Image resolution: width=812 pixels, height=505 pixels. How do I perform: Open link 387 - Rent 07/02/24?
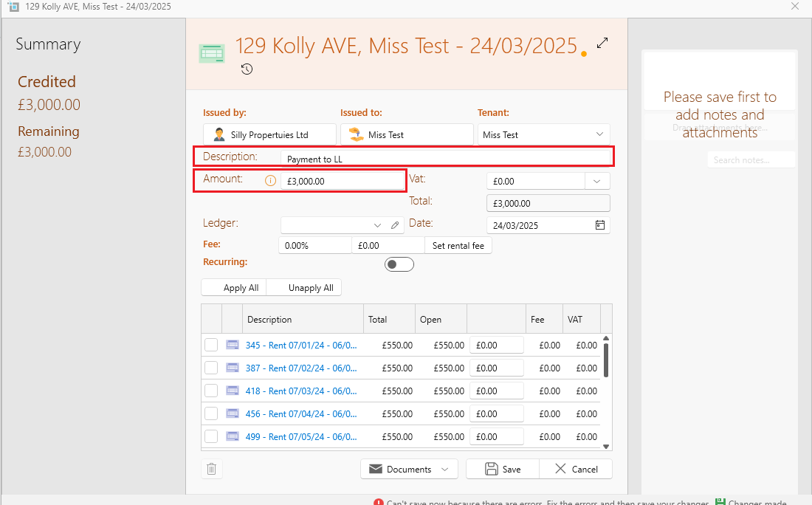pyautogui.click(x=301, y=368)
